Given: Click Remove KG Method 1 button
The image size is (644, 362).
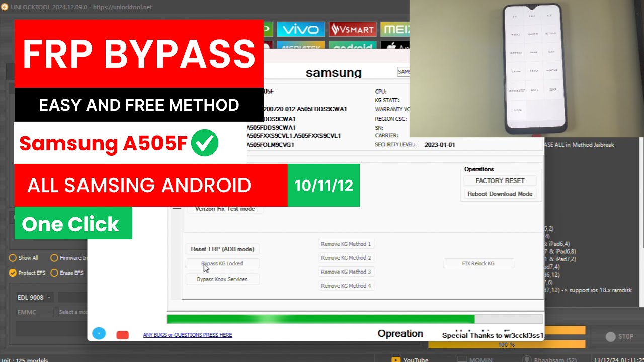Looking at the screenshot, I should tap(346, 244).
